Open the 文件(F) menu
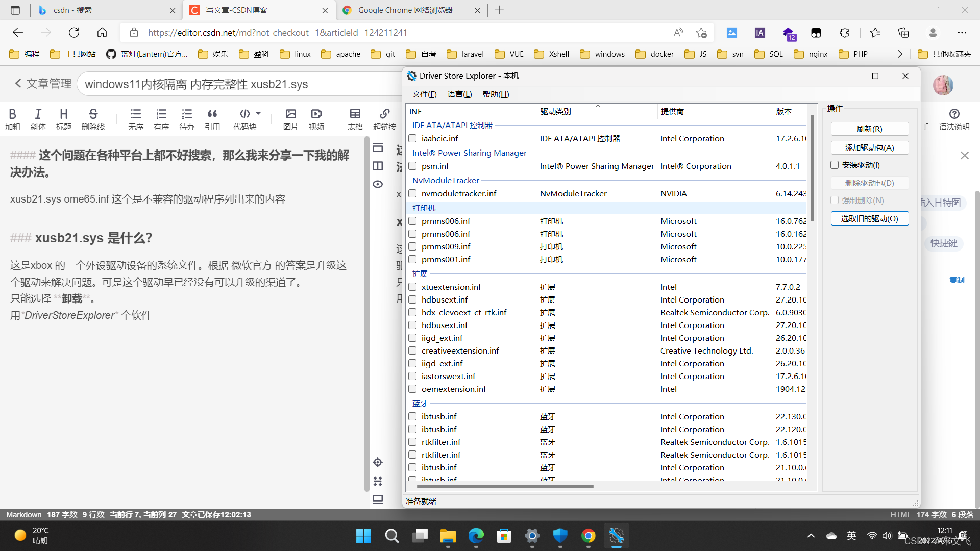The height and width of the screenshot is (551, 980). click(x=424, y=94)
